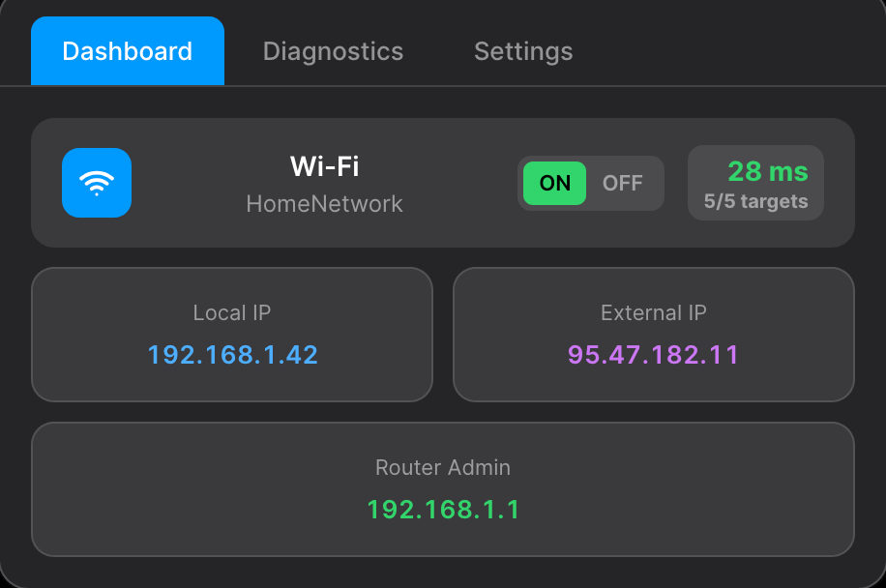Image resolution: width=886 pixels, height=588 pixels.
Task: Turn Wi-Fi on with the ON button
Action: (x=554, y=184)
